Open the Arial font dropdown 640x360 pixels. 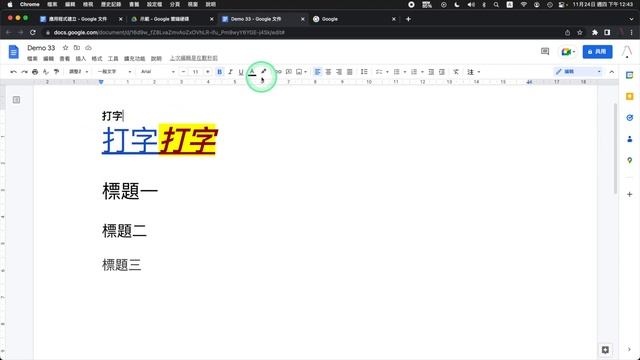click(158, 72)
